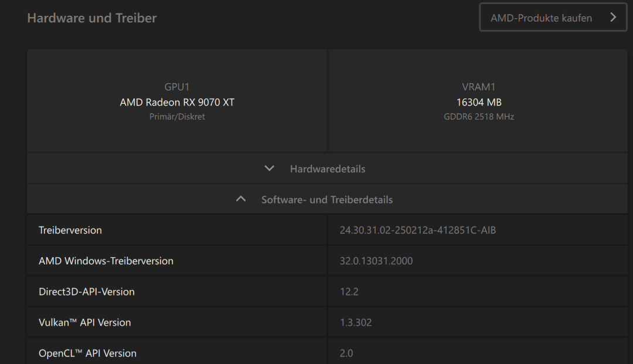Screen dimensions: 633x364
Task: Collapse Software- und Treiberdetails section
Action: (326, 200)
